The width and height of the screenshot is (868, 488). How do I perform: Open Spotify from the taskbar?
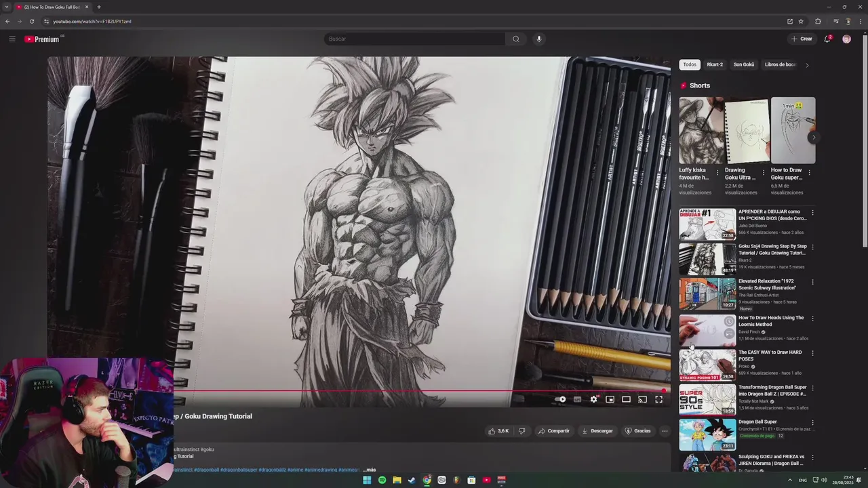pos(382,480)
